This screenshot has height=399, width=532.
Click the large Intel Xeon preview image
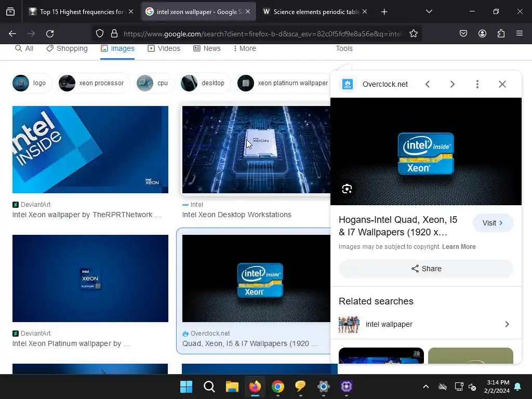(426, 151)
